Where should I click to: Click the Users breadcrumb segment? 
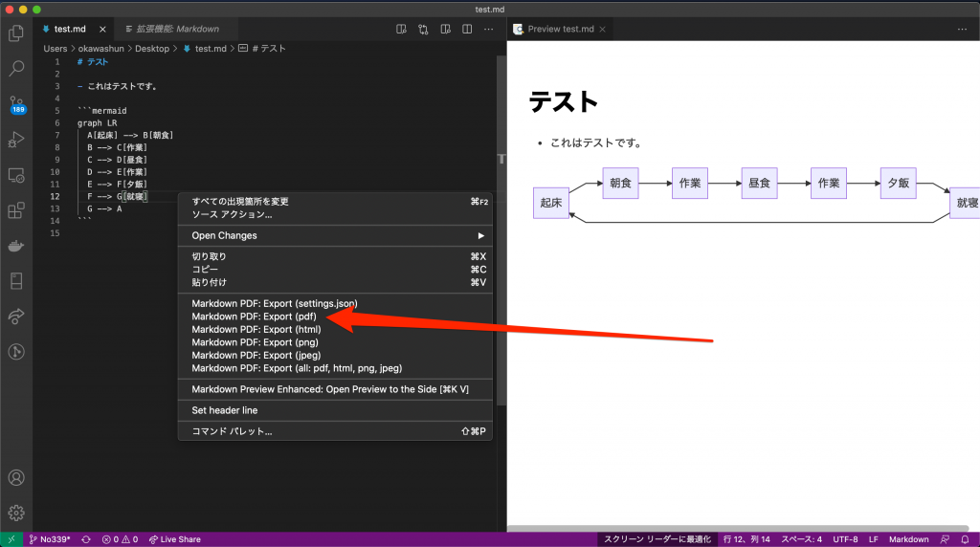[x=55, y=48]
